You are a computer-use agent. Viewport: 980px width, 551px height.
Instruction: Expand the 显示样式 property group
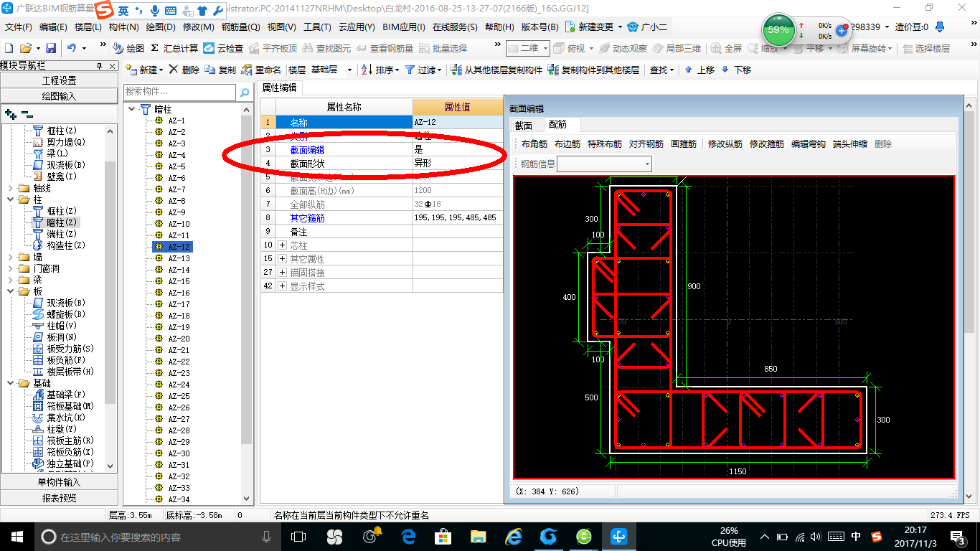(281, 286)
